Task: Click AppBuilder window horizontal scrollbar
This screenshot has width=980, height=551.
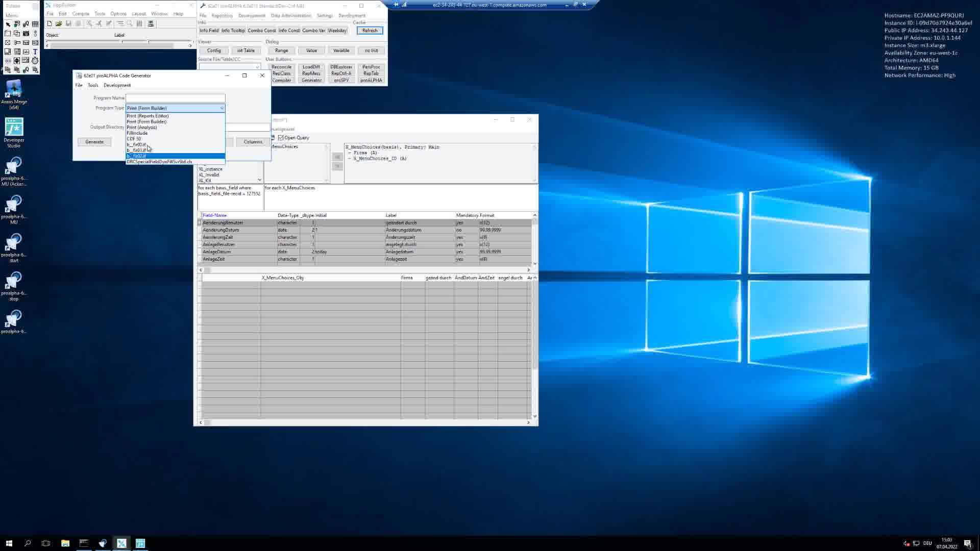Action: pos(119,46)
